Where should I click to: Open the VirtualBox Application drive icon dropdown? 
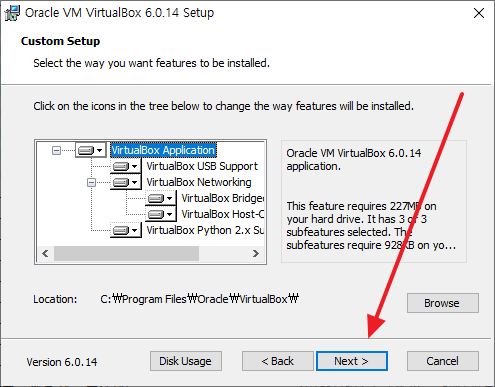coord(90,150)
